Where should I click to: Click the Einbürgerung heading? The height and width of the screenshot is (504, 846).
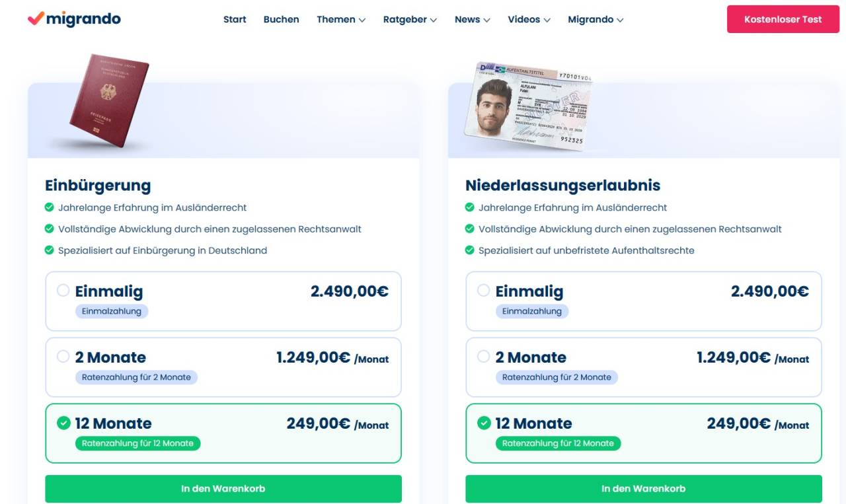tap(98, 186)
